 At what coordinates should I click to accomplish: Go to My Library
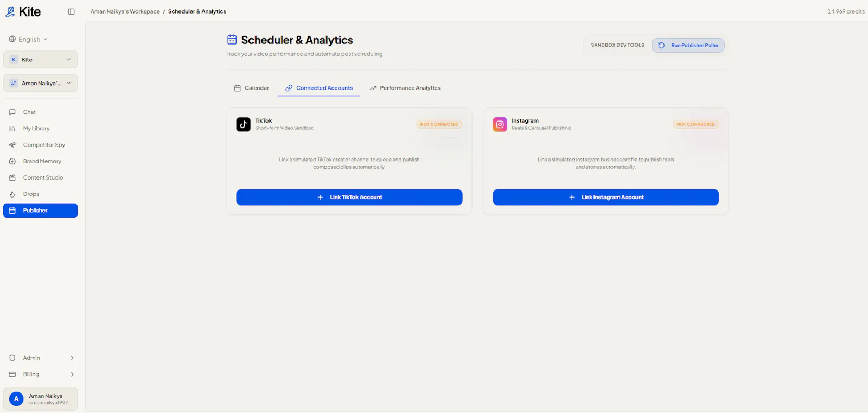[40, 129]
